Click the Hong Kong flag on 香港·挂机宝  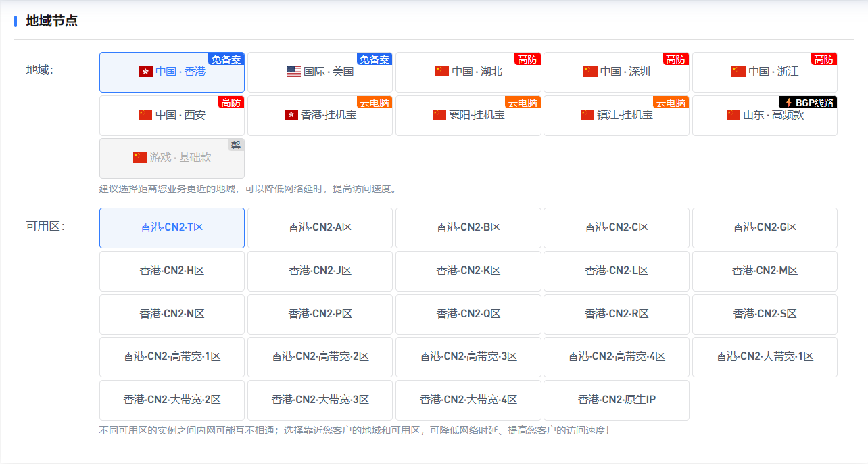291,115
